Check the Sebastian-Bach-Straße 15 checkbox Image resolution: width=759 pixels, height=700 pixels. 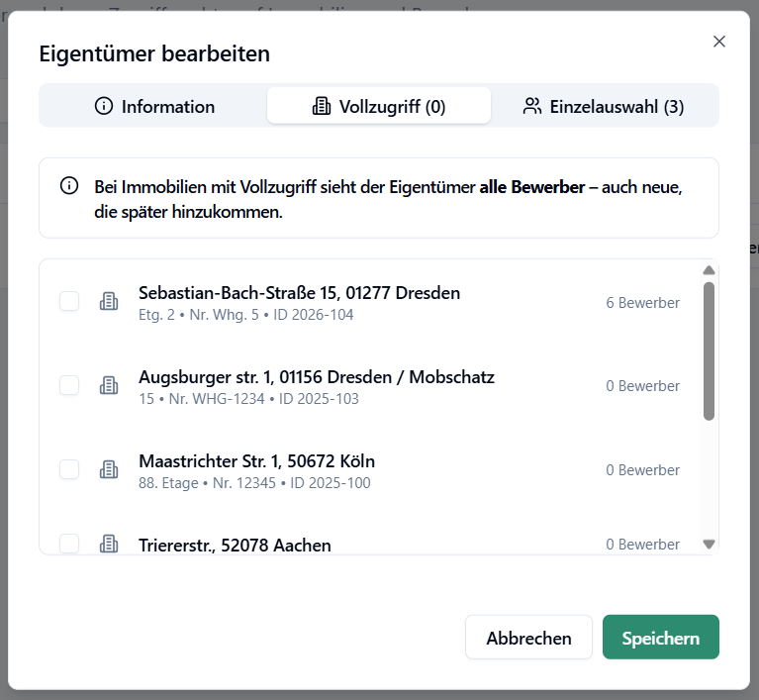click(x=69, y=302)
